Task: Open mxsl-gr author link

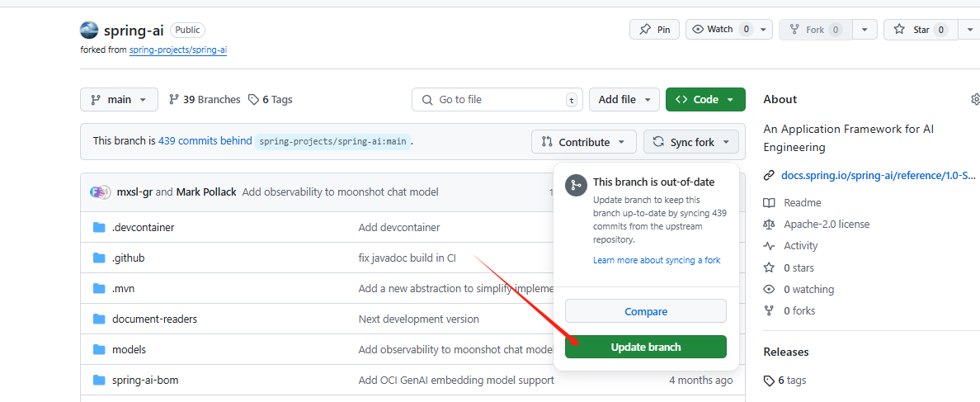Action: point(134,192)
